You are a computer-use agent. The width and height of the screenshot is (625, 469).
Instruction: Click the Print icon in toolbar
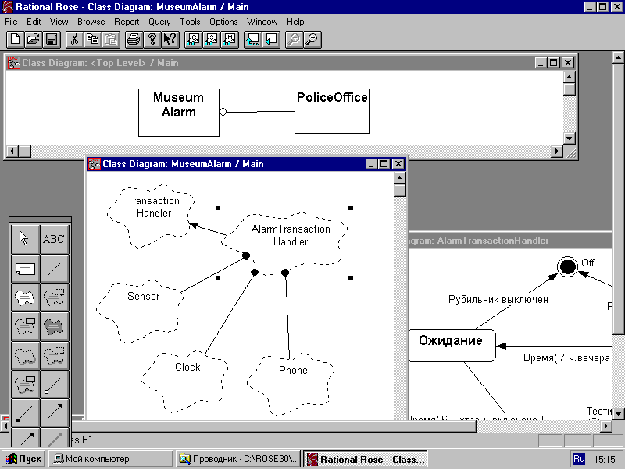(133, 40)
